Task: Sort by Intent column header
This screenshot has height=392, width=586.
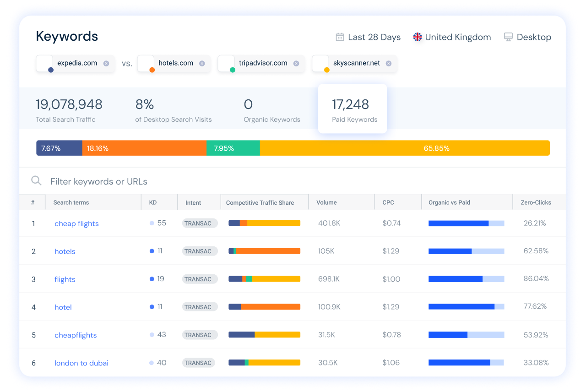Action: tap(193, 202)
